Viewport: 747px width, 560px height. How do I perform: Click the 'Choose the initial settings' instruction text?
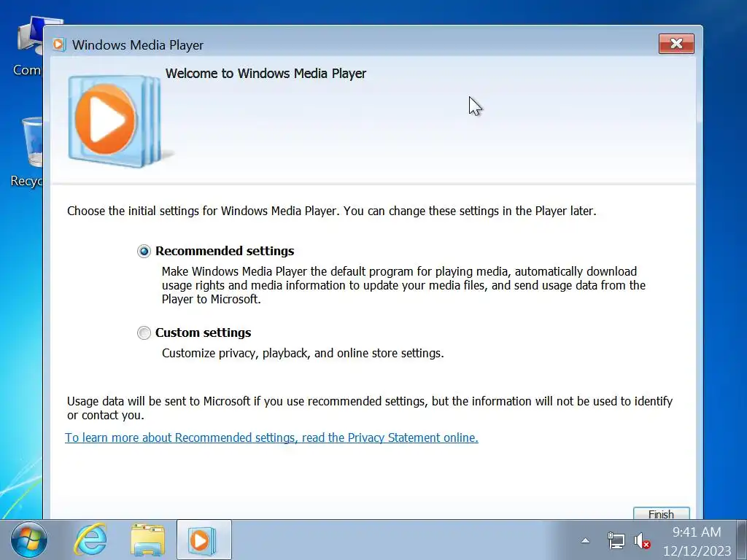click(x=332, y=211)
